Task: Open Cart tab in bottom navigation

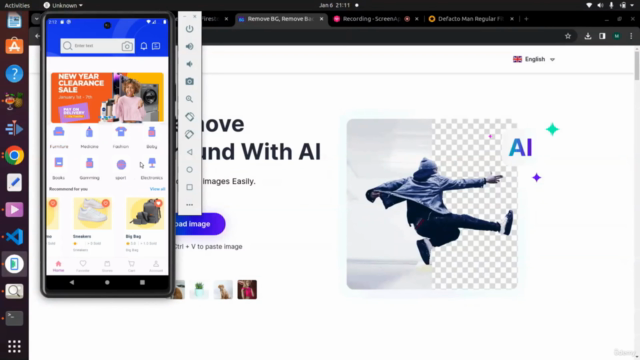Action: [131, 266]
